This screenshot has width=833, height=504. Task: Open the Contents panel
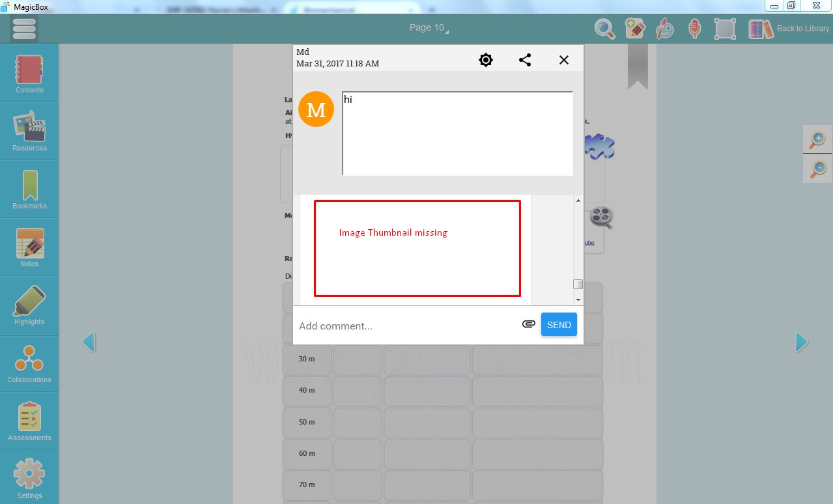tap(29, 73)
